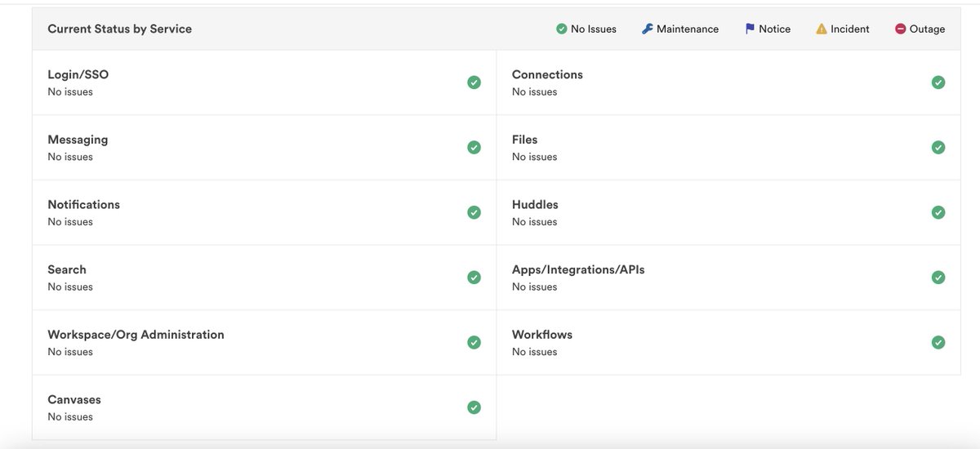Click the green check icon for Login/SSO
Viewport: 980px width, 449px height.
(474, 82)
